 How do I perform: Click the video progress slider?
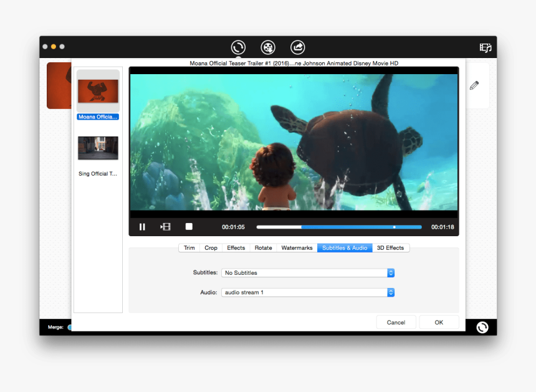pos(340,226)
